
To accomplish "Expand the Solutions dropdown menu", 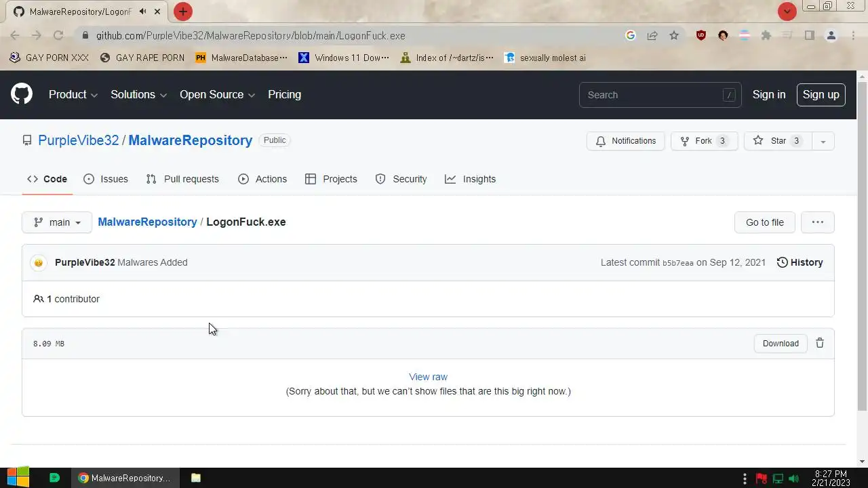I will click(x=139, y=94).
